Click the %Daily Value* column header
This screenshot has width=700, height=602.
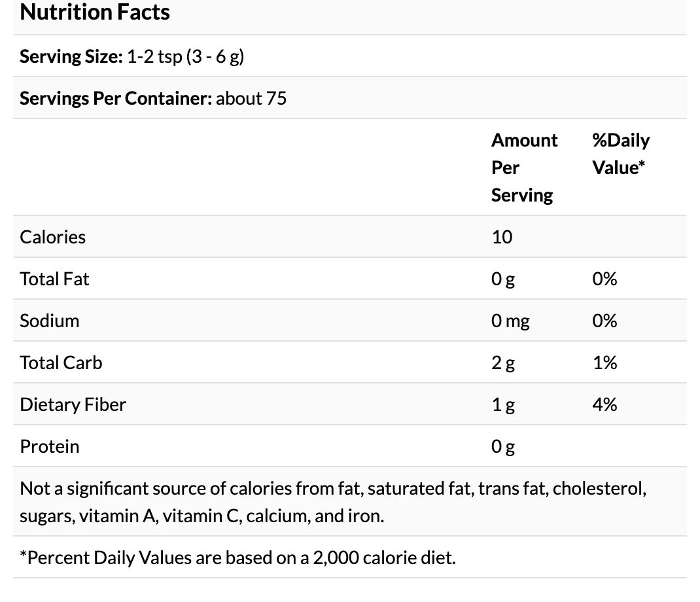[x=620, y=154]
